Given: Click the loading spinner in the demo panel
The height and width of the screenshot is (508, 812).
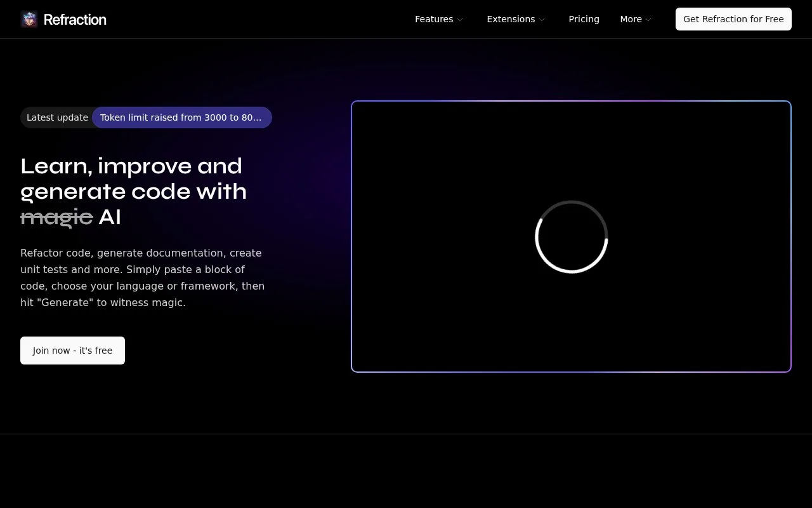Looking at the screenshot, I should point(572,237).
